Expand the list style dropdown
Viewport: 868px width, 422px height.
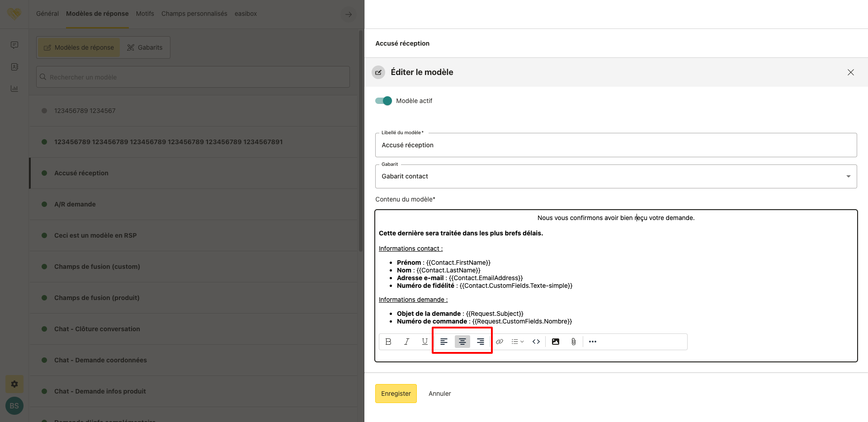coord(518,342)
